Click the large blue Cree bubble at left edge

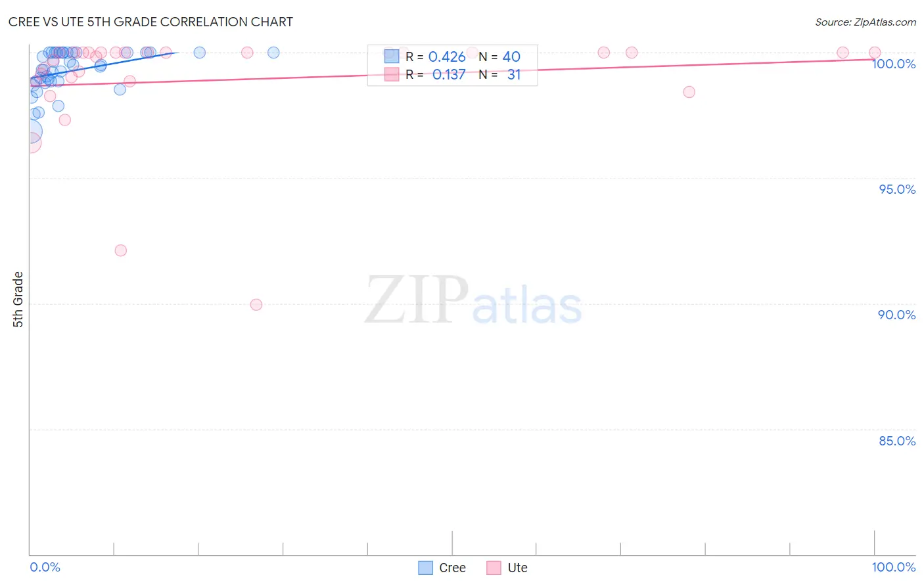30,132
